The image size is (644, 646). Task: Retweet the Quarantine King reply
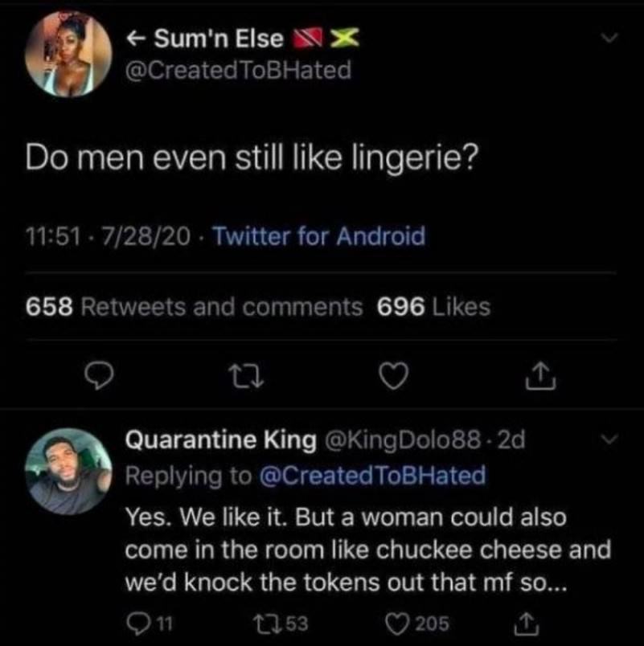click(281, 624)
